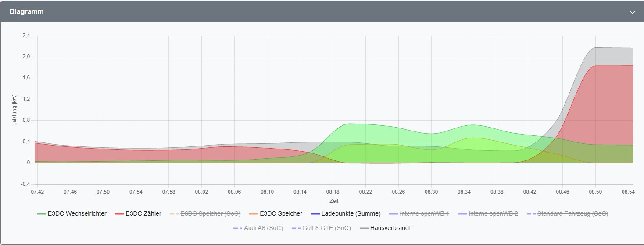Enable the Golf 8 GTE (SoC) series

click(x=321, y=228)
